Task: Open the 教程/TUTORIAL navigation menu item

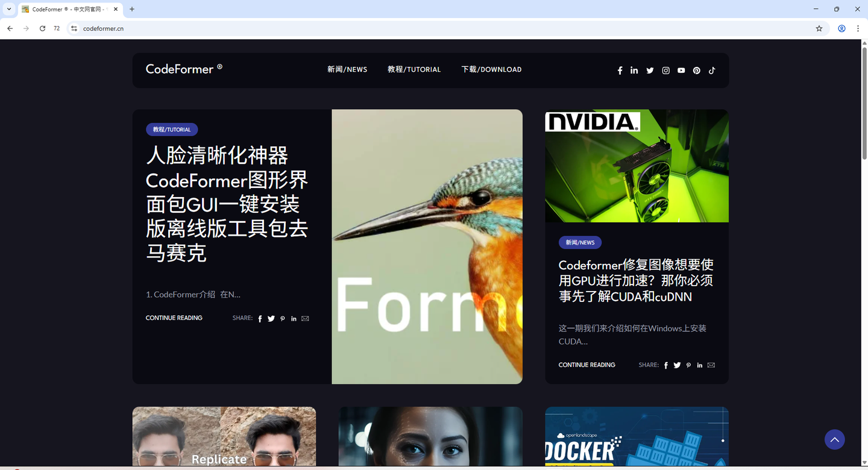Action: (x=414, y=69)
